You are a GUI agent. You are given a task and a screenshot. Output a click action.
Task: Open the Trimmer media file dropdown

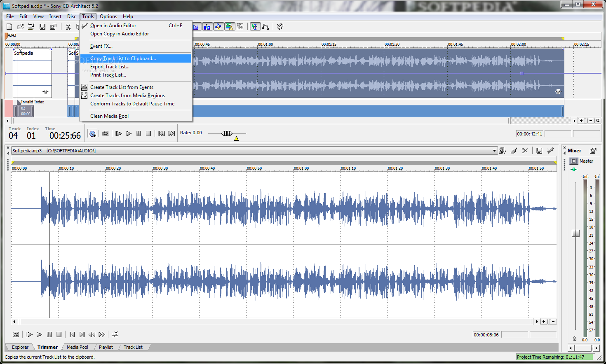[494, 151]
